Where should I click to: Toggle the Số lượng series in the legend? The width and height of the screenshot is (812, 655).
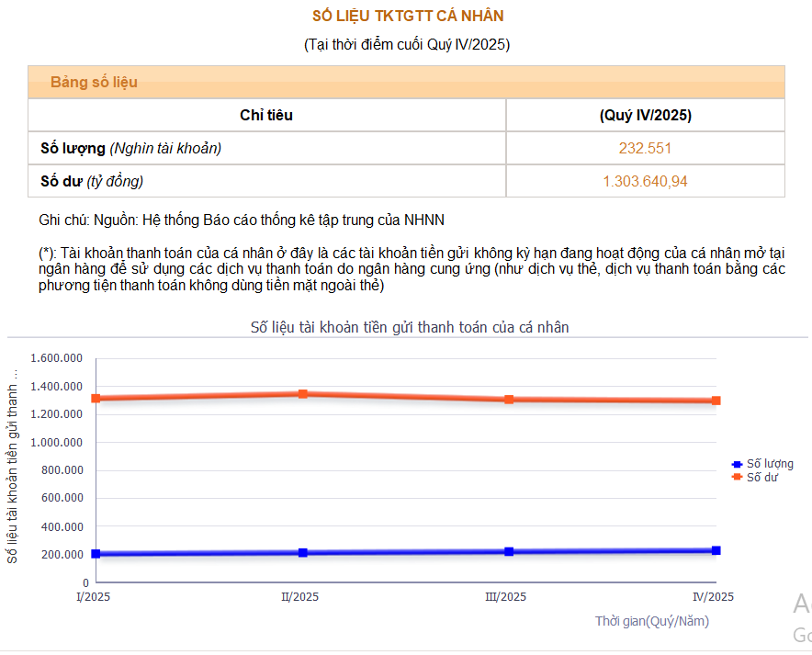770,464
